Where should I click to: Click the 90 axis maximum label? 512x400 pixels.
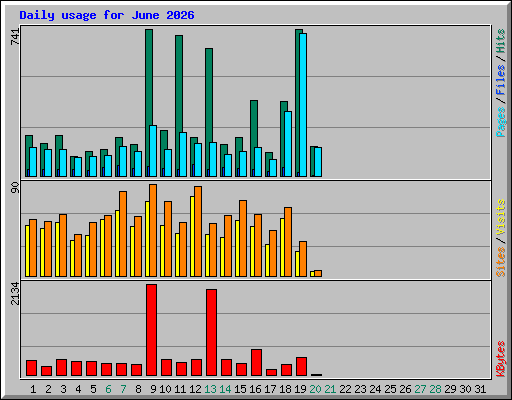[15, 187]
